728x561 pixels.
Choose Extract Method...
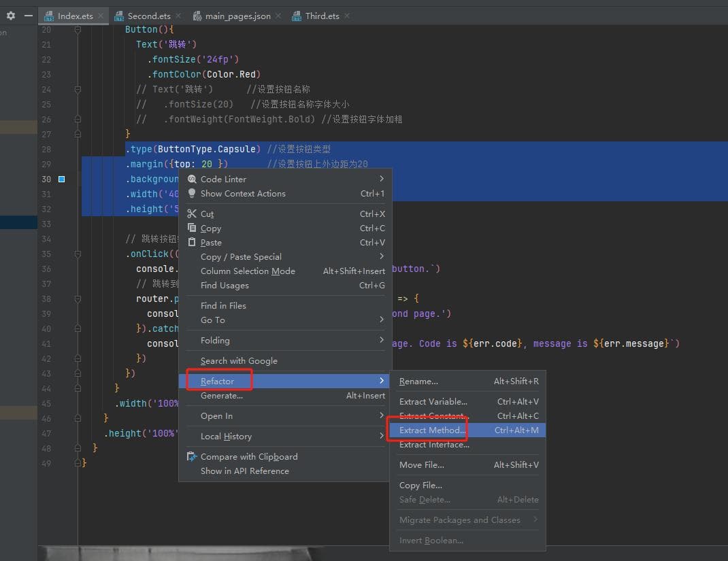[x=467, y=430]
